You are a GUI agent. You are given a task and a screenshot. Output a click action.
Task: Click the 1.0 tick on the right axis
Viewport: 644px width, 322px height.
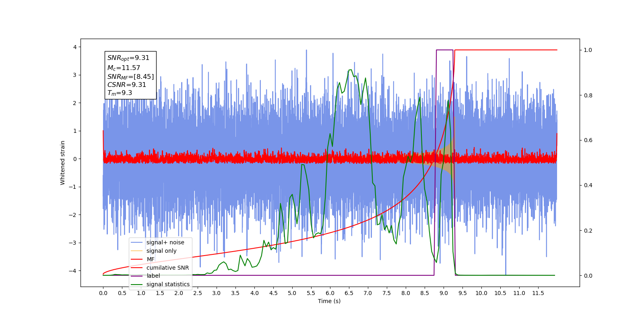[588, 50]
